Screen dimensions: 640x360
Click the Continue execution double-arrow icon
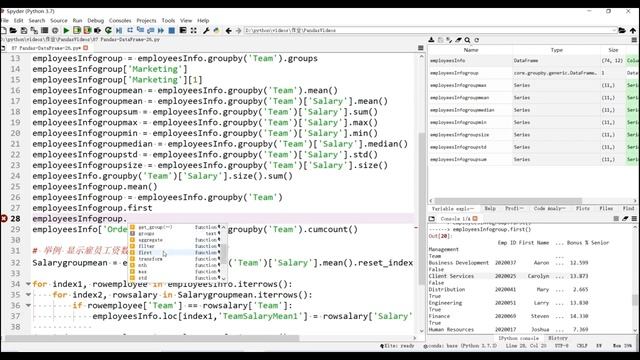point(161,30)
